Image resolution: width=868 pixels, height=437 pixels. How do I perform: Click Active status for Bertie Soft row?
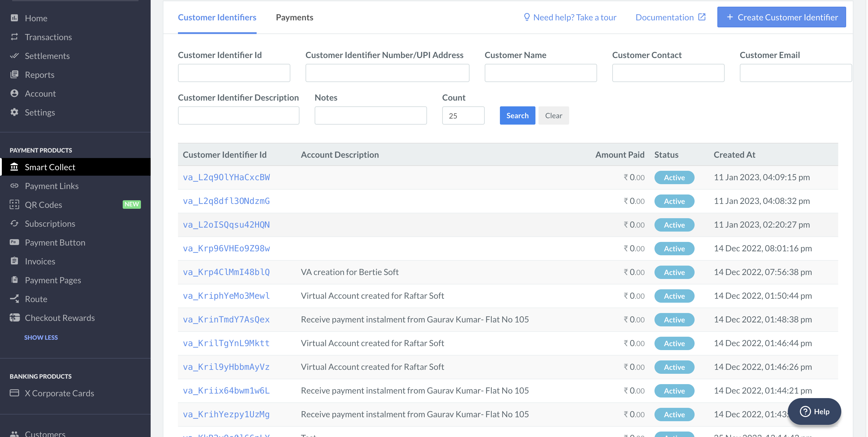[x=674, y=272]
